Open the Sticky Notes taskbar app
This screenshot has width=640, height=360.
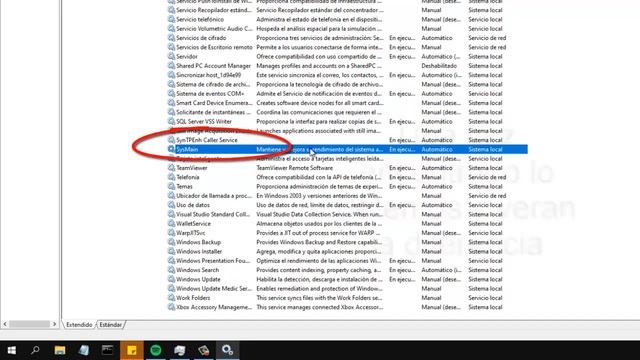(x=132, y=350)
